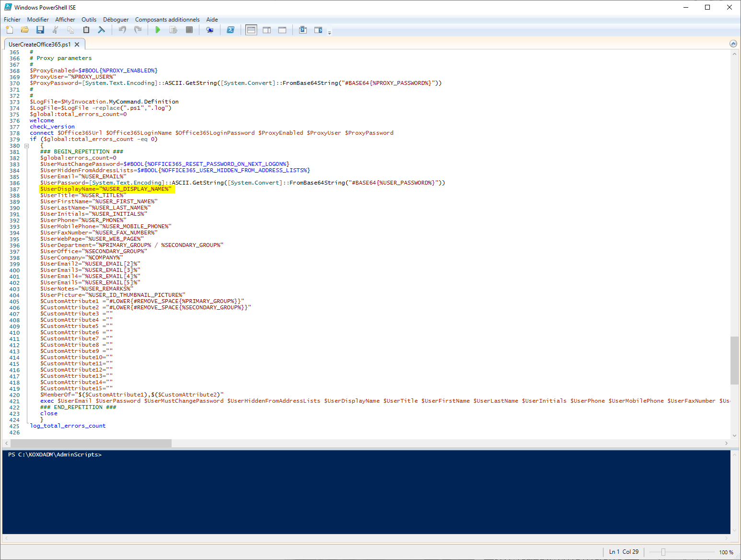Click the 'welcome' command on line 376
Screen dimensions: 741x560
pos(42,120)
